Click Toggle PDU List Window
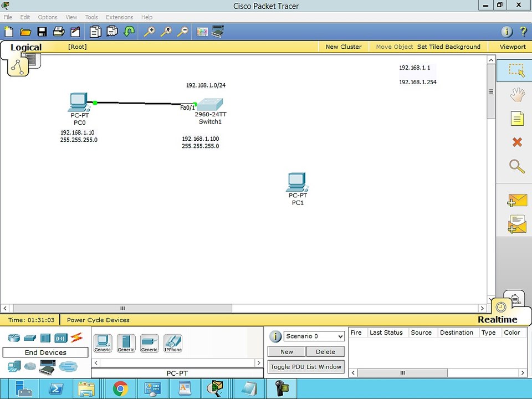 pyautogui.click(x=306, y=367)
